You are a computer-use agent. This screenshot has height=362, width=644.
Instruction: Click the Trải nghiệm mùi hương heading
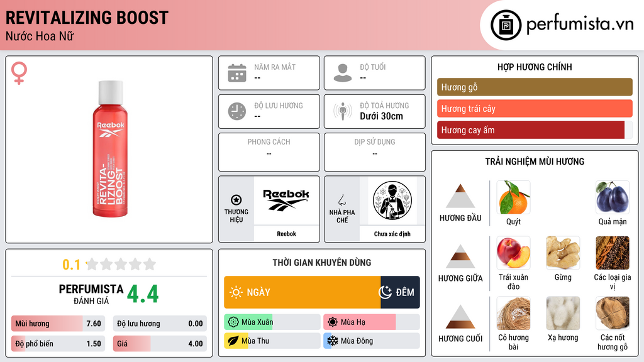[535, 162]
